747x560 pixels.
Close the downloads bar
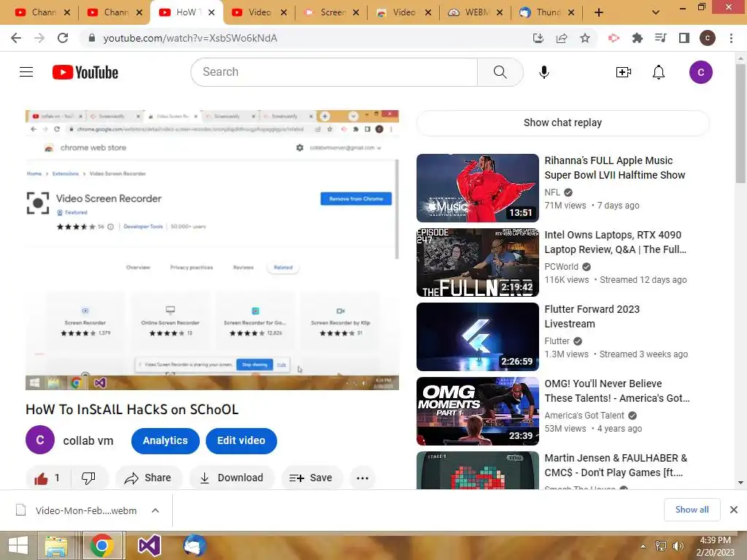pos(734,510)
